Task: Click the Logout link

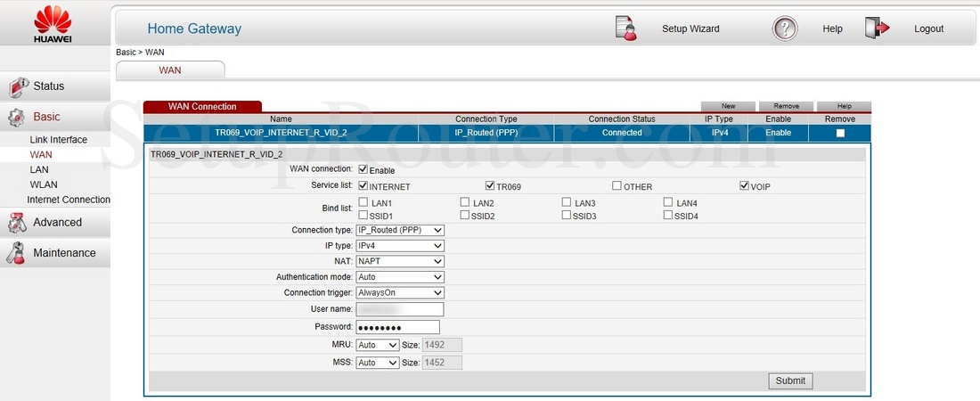Action: (x=928, y=29)
